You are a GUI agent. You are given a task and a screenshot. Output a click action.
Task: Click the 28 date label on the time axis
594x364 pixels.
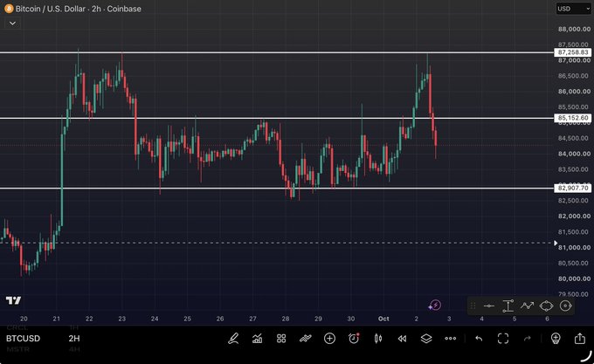[x=286, y=319]
